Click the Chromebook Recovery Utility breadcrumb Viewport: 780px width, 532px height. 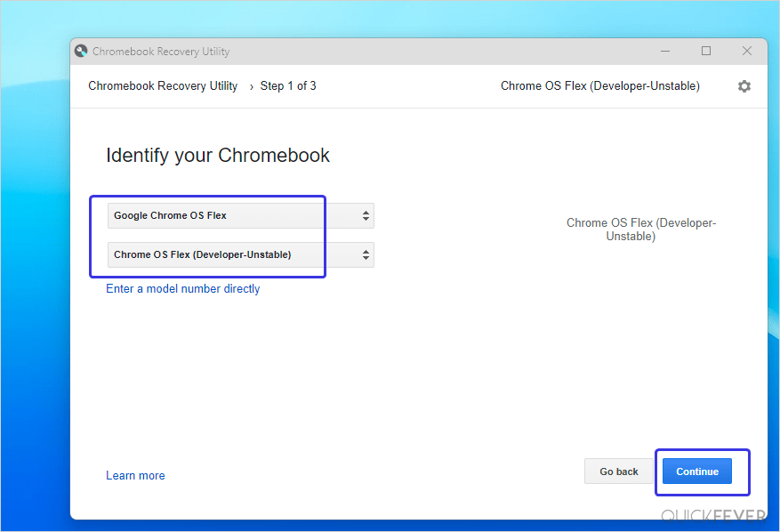pos(163,86)
